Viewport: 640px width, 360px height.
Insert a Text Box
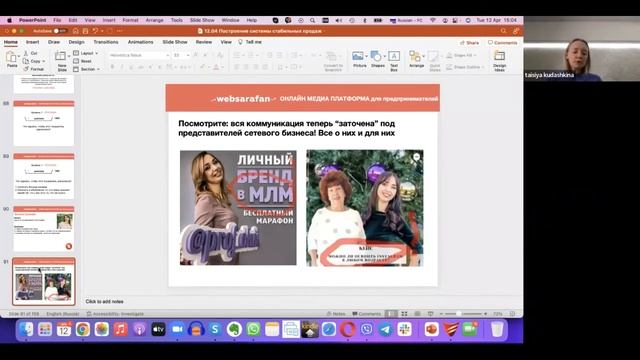[394, 56]
